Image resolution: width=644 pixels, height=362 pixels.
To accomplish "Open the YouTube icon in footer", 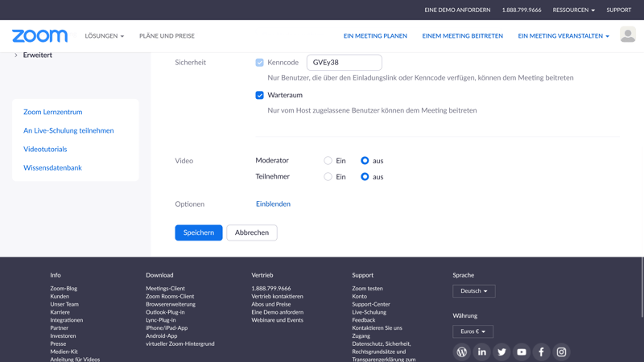I will [x=522, y=352].
